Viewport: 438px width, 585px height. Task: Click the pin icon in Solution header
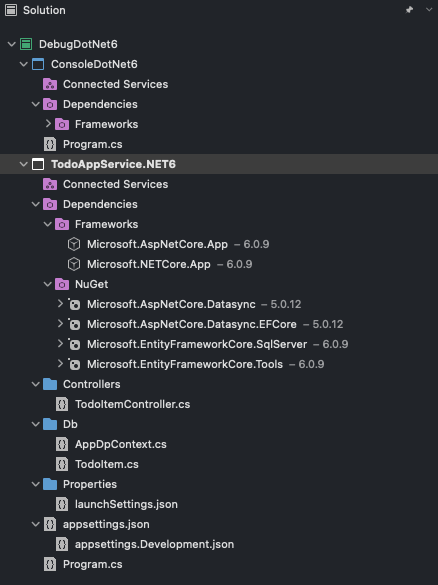409,10
